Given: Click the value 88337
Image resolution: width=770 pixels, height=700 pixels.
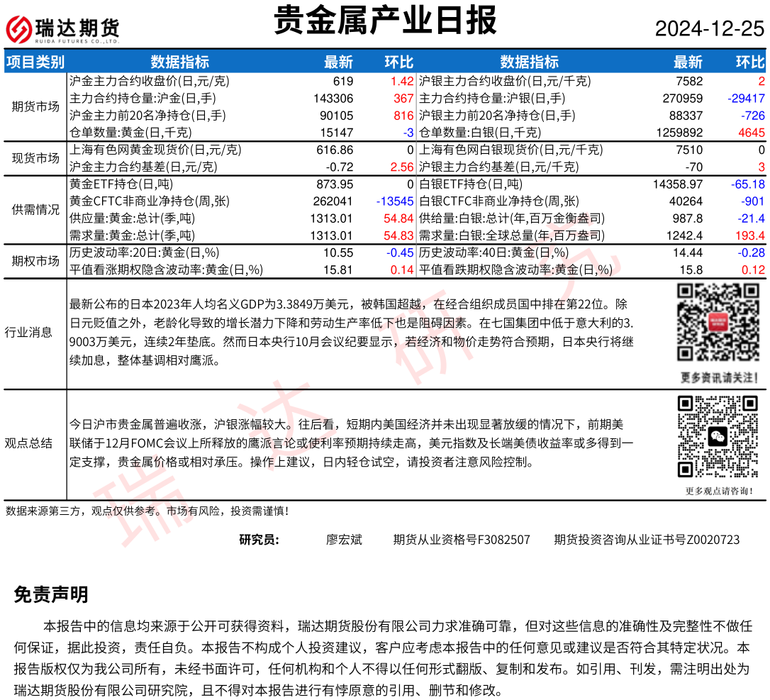Looking at the screenshot, I should click(x=686, y=116).
